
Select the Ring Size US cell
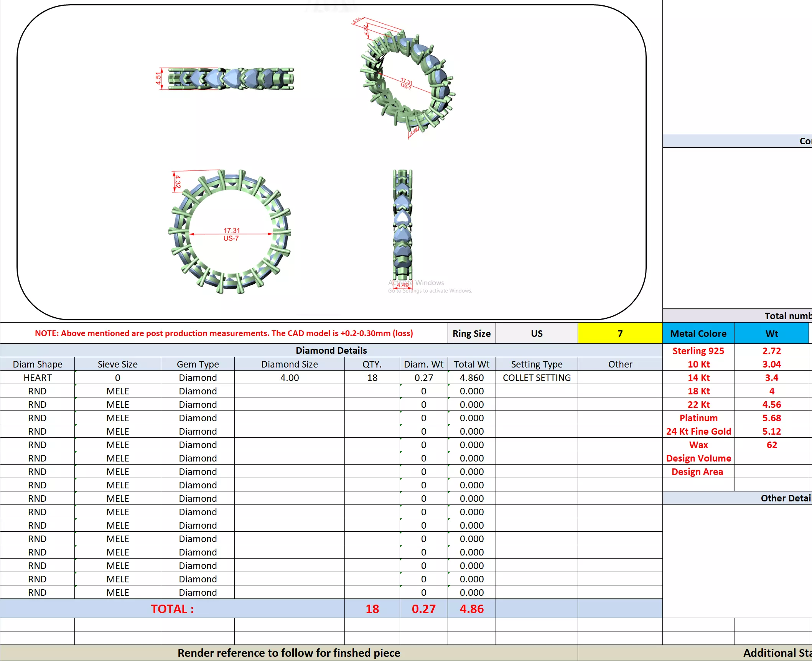pyautogui.click(x=536, y=333)
